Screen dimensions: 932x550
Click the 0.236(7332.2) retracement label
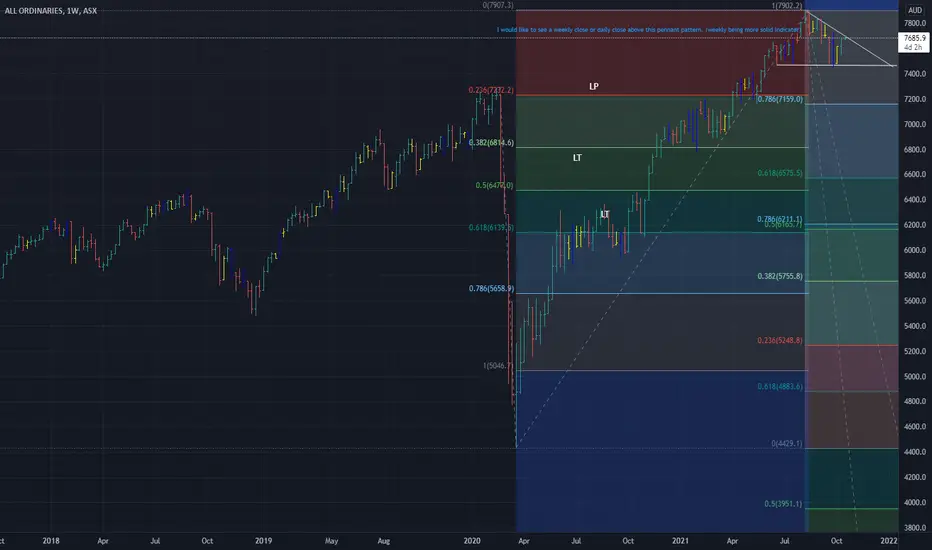[491, 90]
